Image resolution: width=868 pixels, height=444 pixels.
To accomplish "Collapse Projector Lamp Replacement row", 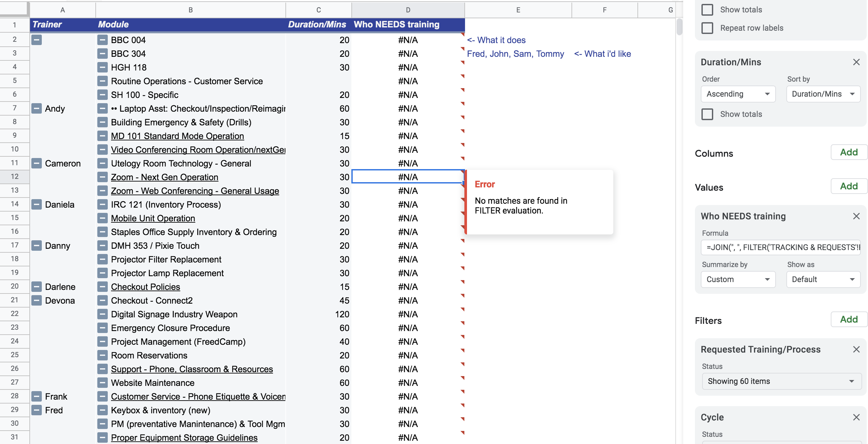I will (x=103, y=273).
